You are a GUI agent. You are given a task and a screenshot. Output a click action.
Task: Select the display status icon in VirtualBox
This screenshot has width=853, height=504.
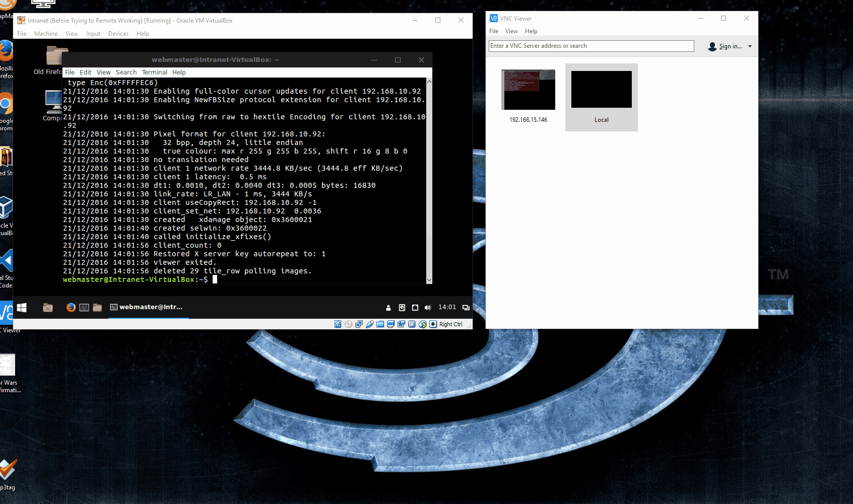390,324
